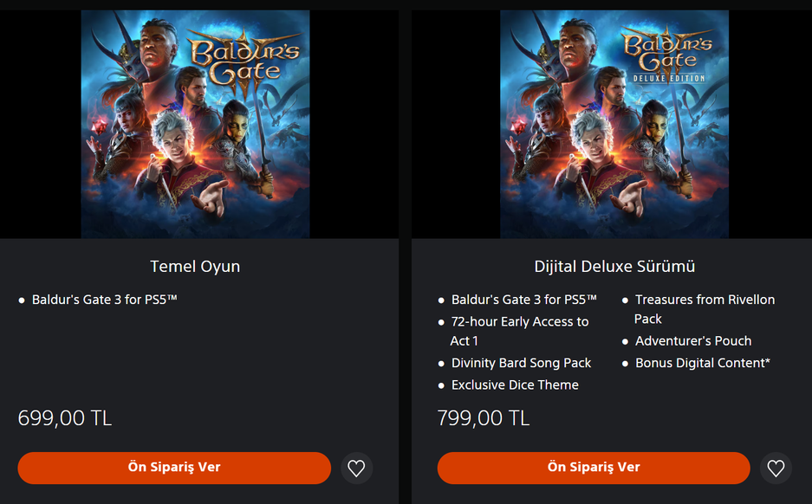Click Baldur's Gate 3 for PS5 under Deluxe Sürümü
The width and height of the screenshot is (812, 504).
click(523, 300)
